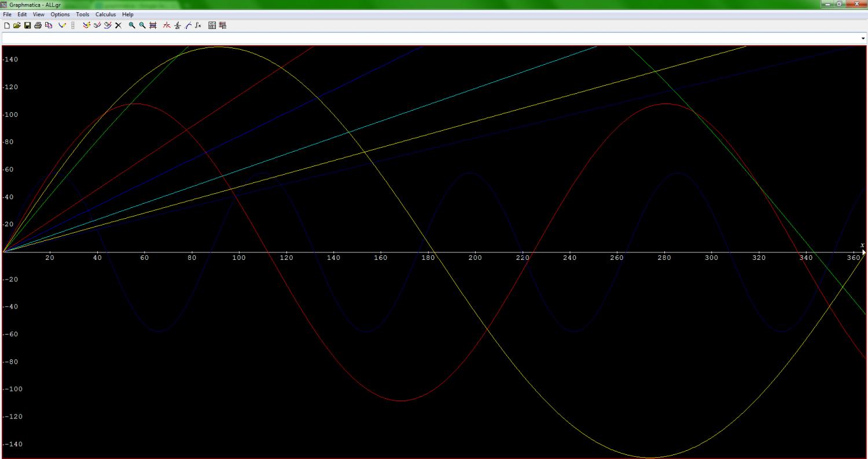The width and height of the screenshot is (868, 459).
Task: Click the grayed Pause drawing icon
Action: (x=73, y=25)
